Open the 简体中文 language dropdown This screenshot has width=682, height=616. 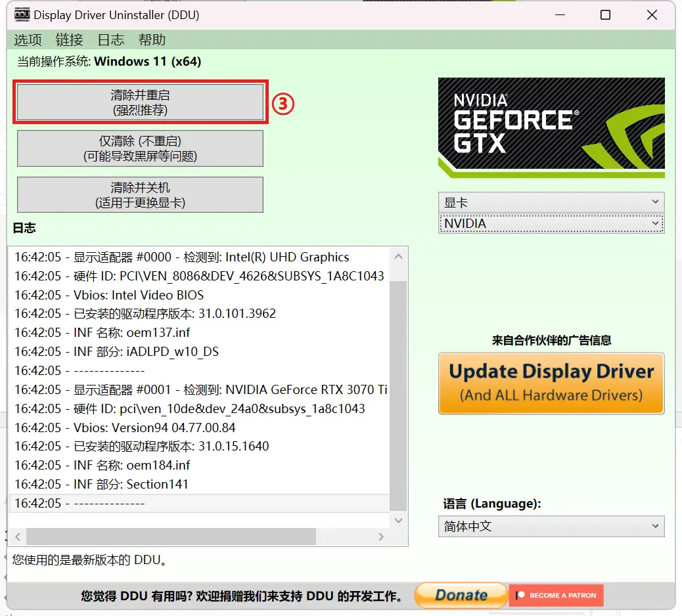click(x=551, y=526)
